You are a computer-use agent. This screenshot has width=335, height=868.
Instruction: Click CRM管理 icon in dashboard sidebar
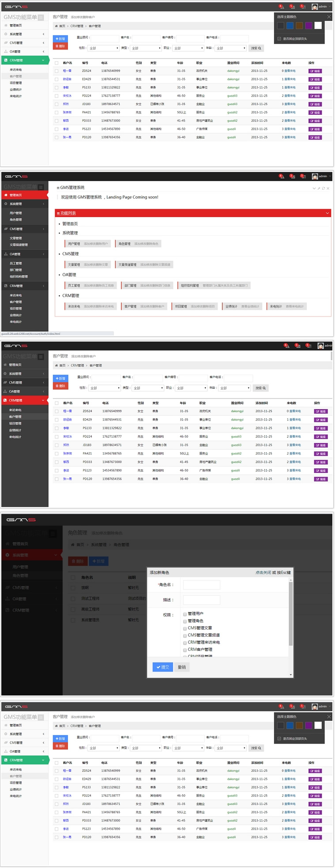click(x=6, y=286)
